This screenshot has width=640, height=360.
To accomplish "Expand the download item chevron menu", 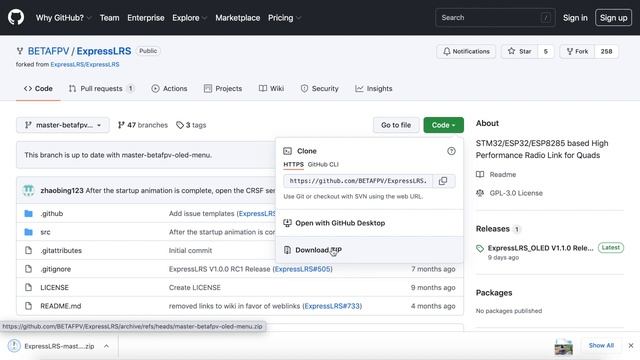I will click(106, 346).
